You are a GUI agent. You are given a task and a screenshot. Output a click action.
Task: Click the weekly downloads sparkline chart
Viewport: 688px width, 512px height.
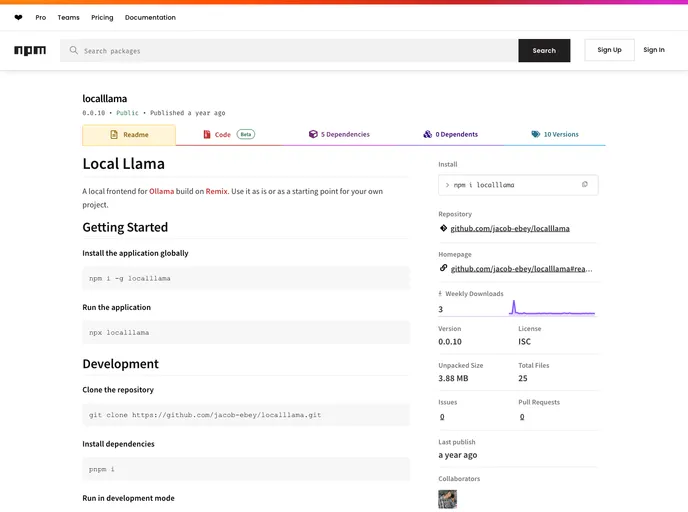point(552,308)
